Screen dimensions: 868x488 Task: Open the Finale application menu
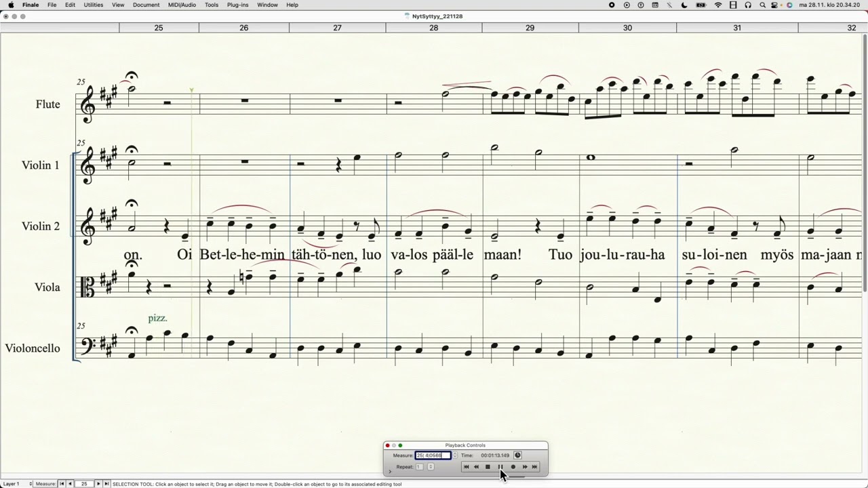31,5
